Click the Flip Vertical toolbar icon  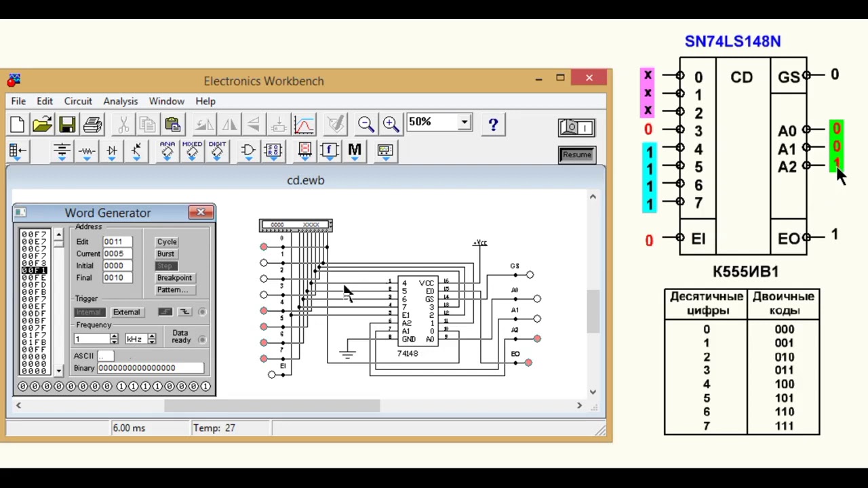click(x=254, y=125)
